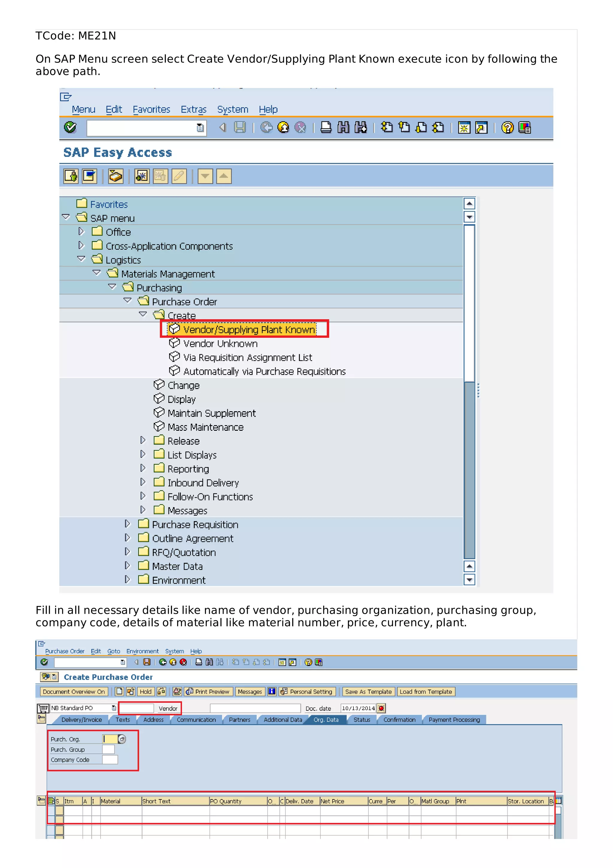Click the tree scrollbar top up arrow
This screenshot has width=613, height=868.
click(469, 204)
